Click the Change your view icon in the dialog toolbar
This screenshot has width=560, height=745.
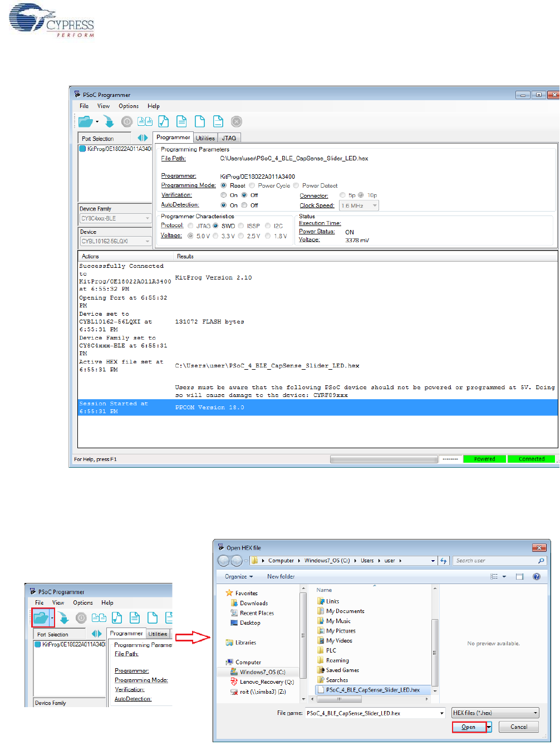(494, 576)
